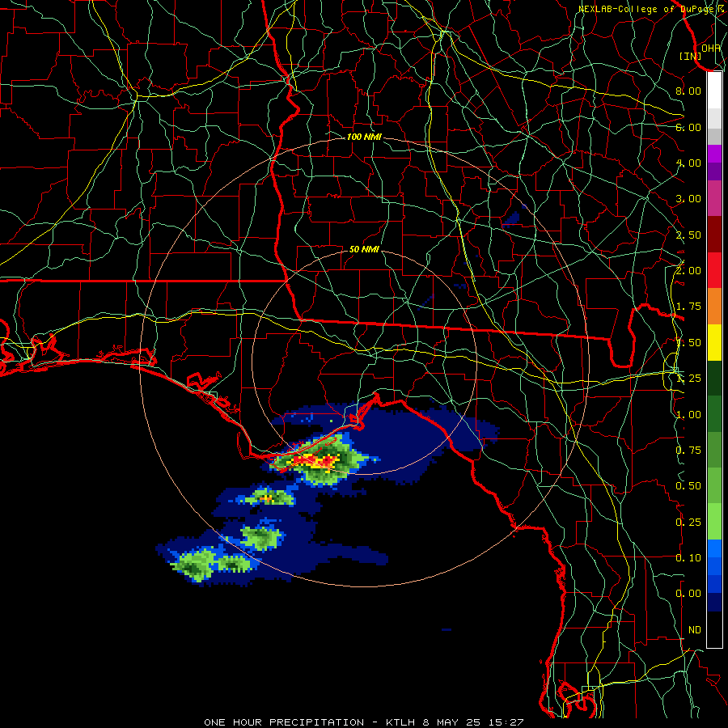
Task: Select the dark red swatch in the scale
Action: (714, 235)
